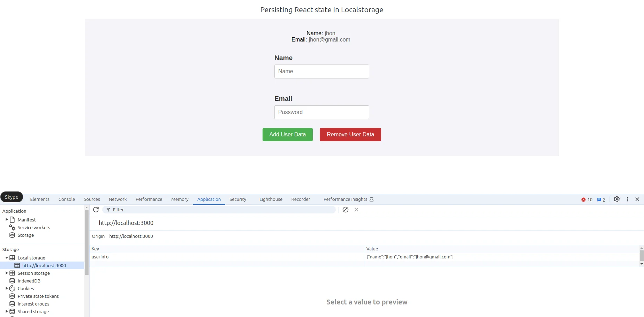The image size is (644, 317).
Task: Click the Add User Data button
Action: (287, 135)
